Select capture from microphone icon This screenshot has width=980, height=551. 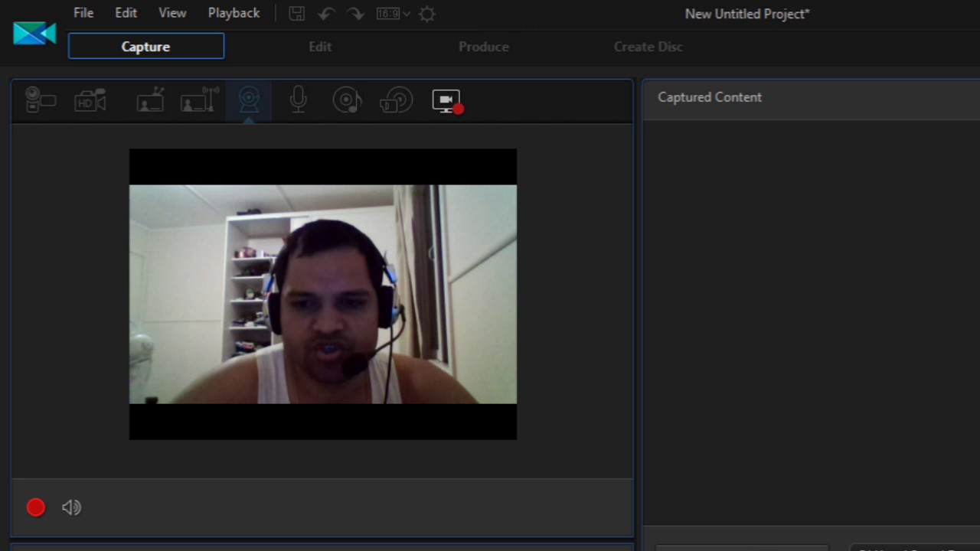click(x=299, y=100)
